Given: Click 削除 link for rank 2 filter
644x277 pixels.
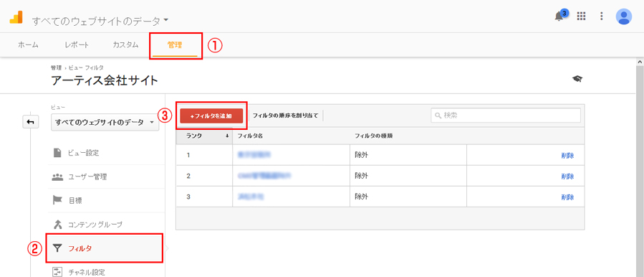Looking at the screenshot, I should 567,176.
